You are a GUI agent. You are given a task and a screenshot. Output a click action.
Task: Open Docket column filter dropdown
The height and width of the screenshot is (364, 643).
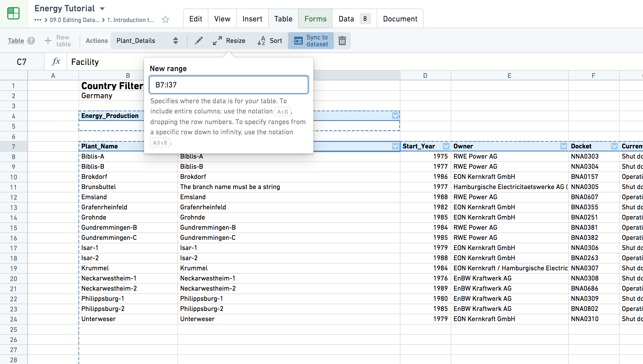click(614, 146)
